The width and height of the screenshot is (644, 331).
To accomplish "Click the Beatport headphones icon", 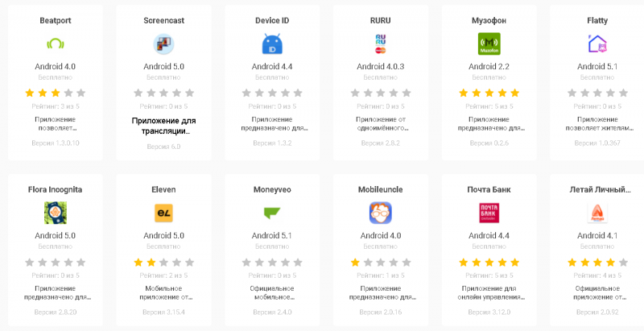I will click(x=56, y=43).
